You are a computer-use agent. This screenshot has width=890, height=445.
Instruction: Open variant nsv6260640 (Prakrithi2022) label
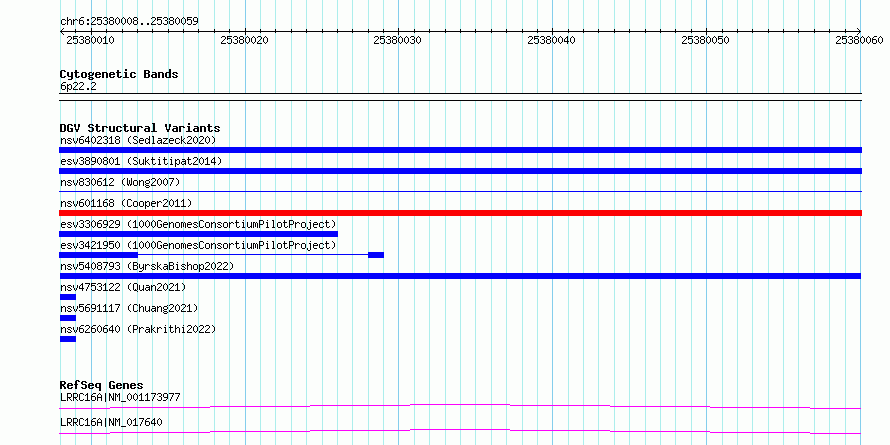click(x=138, y=329)
